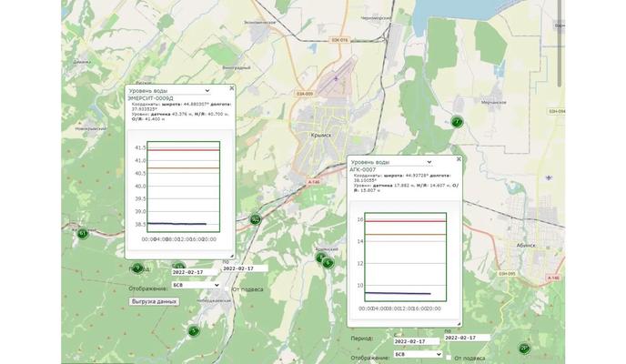
Task: Select sensor marker 61 on the left
Action: (83, 233)
